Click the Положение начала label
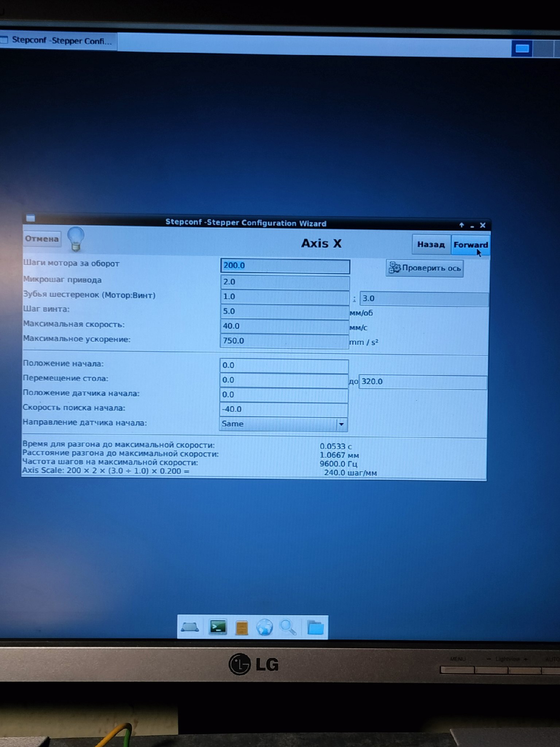 tap(63, 364)
